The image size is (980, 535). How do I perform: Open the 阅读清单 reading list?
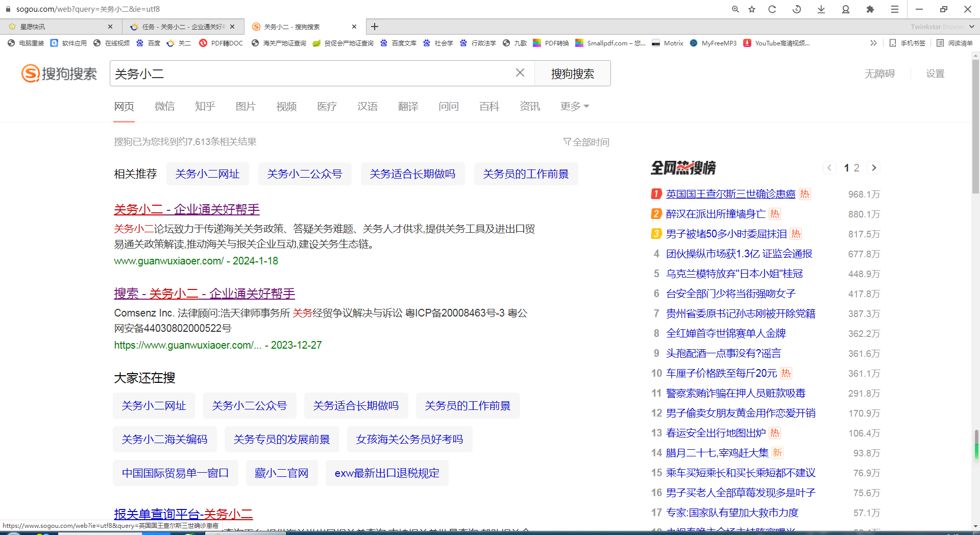[x=954, y=43]
